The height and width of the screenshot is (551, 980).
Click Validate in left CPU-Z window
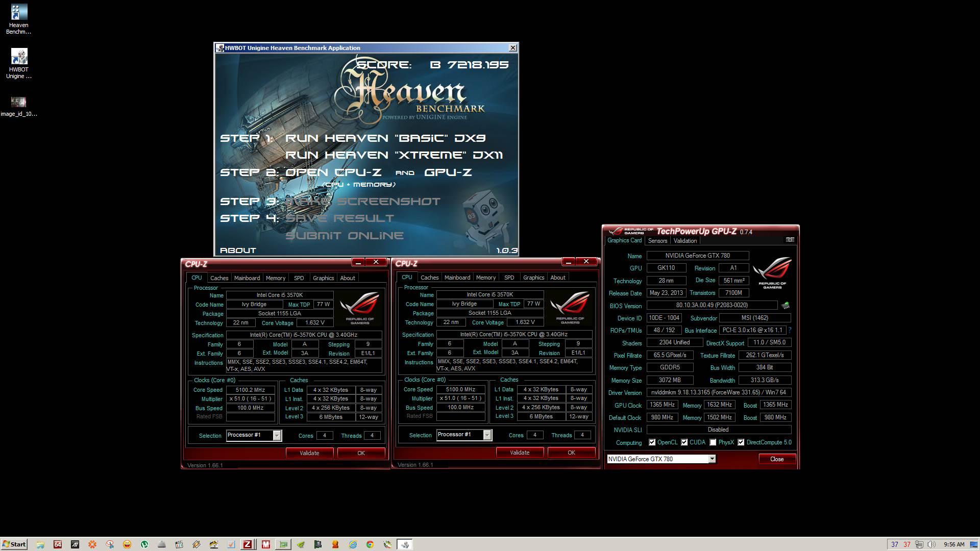309,453
